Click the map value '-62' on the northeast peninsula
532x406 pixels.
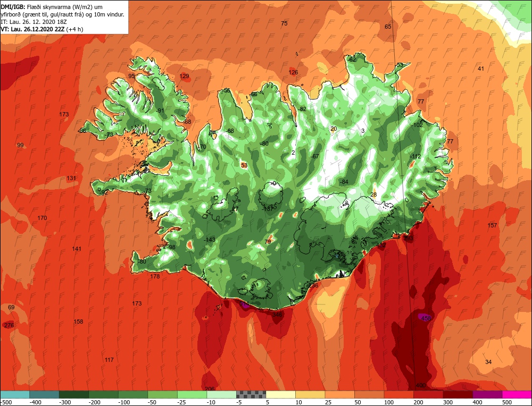(352, 60)
